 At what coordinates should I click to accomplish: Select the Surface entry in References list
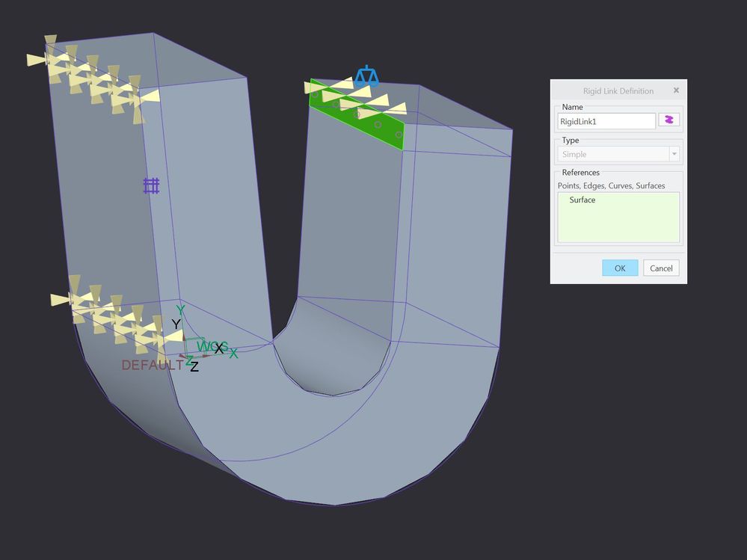[x=582, y=200]
